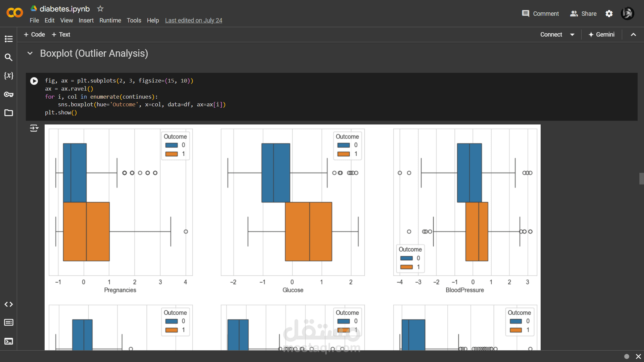Open the secrets key panel
The height and width of the screenshot is (362, 644).
click(x=9, y=94)
